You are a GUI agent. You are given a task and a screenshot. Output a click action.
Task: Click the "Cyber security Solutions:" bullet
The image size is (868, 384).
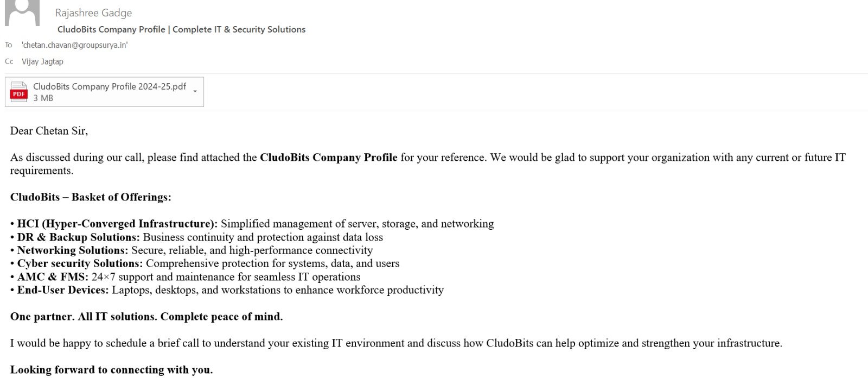click(x=80, y=263)
